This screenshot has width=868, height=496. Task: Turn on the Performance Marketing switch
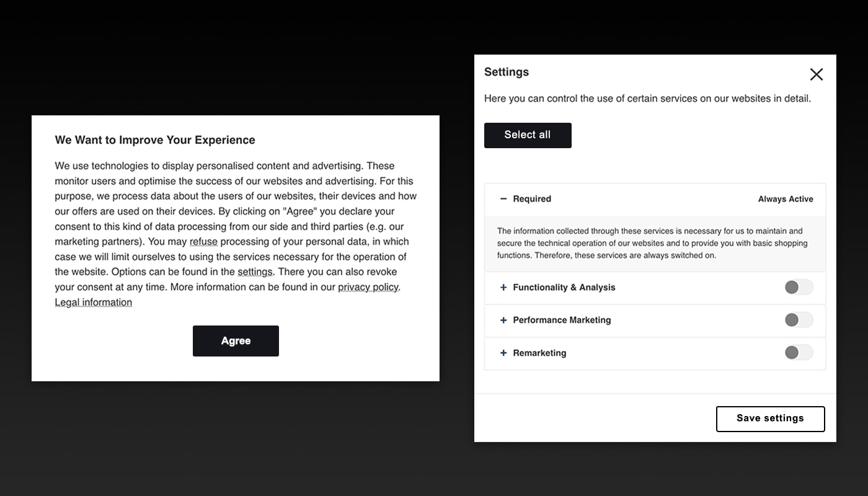coord(799,320)
